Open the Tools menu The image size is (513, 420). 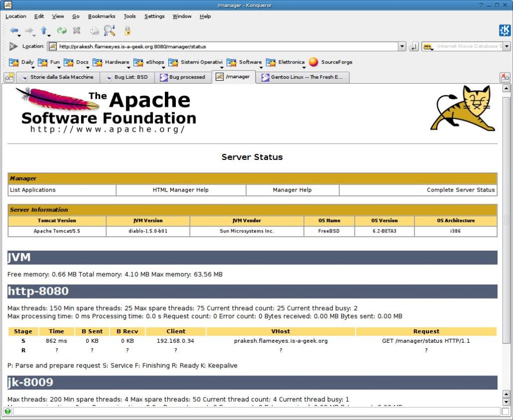point(130,17)
